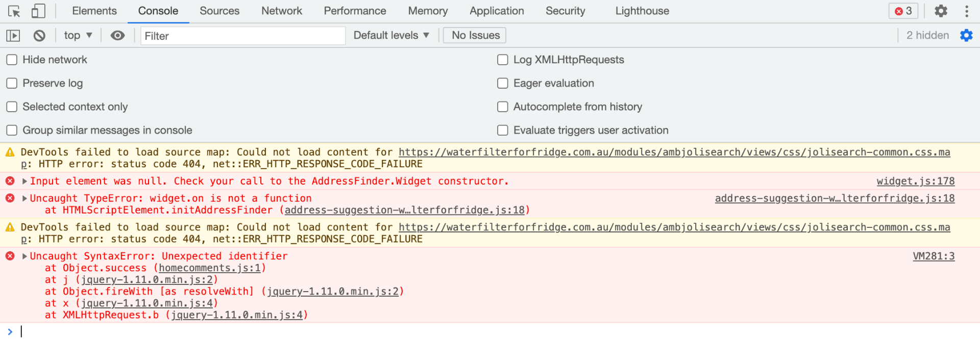Click the red error count badge
The image size is (980, 340).
[x=903, y=11]
